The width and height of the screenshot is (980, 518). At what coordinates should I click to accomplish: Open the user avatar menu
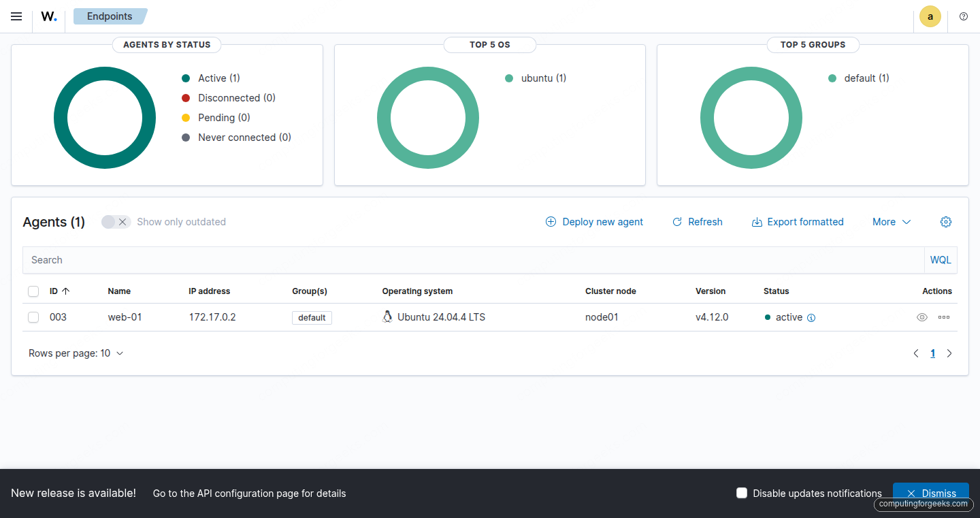[930, 16]
